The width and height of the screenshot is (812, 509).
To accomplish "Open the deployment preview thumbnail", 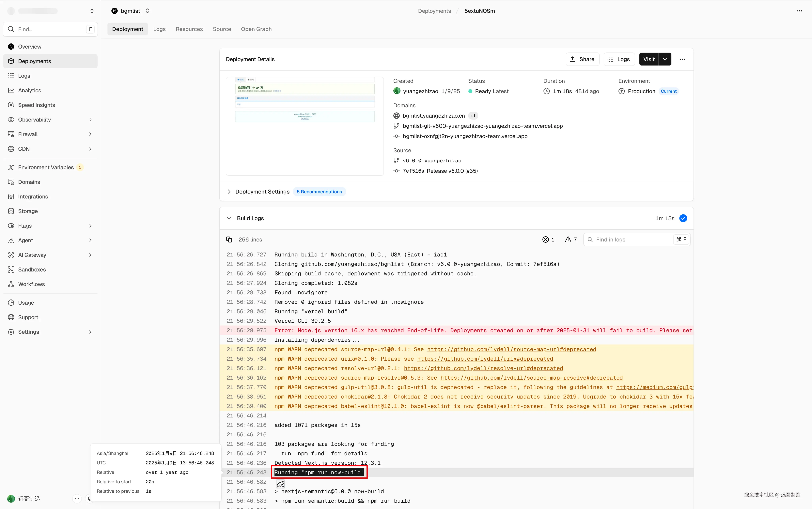I will [x=304, y=126].
